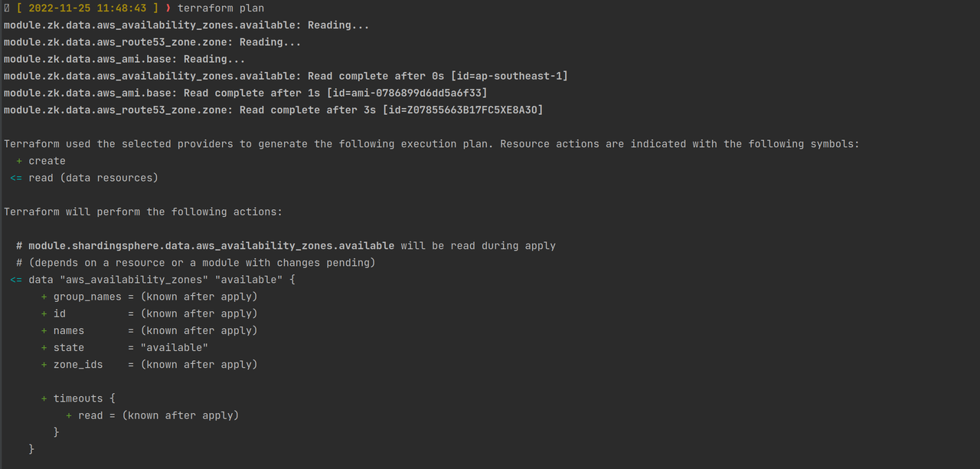Click the plus sign before the nested read attribute
Image resolution: width=980 pixels, height=469 pixels.
[x=69, y=415]
